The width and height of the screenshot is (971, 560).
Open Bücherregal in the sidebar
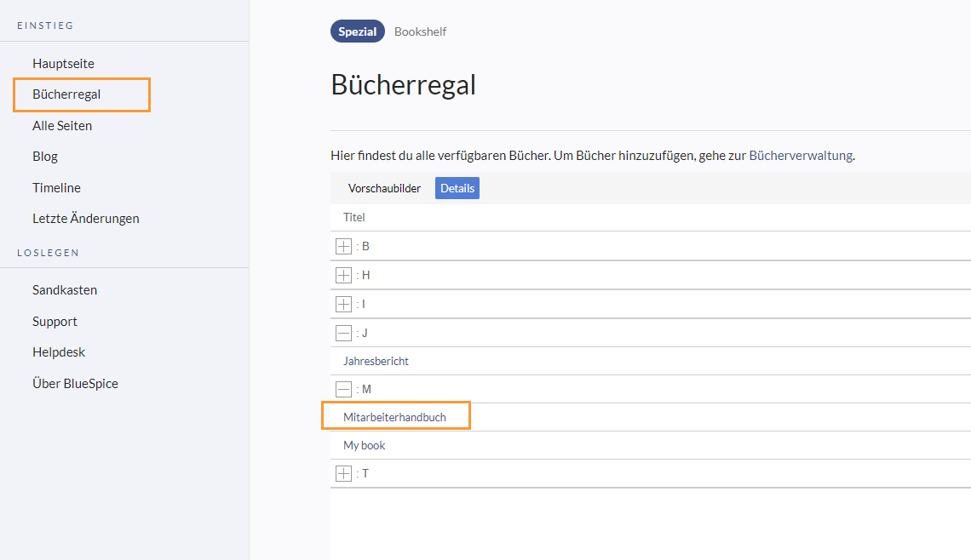click(66, 94)
